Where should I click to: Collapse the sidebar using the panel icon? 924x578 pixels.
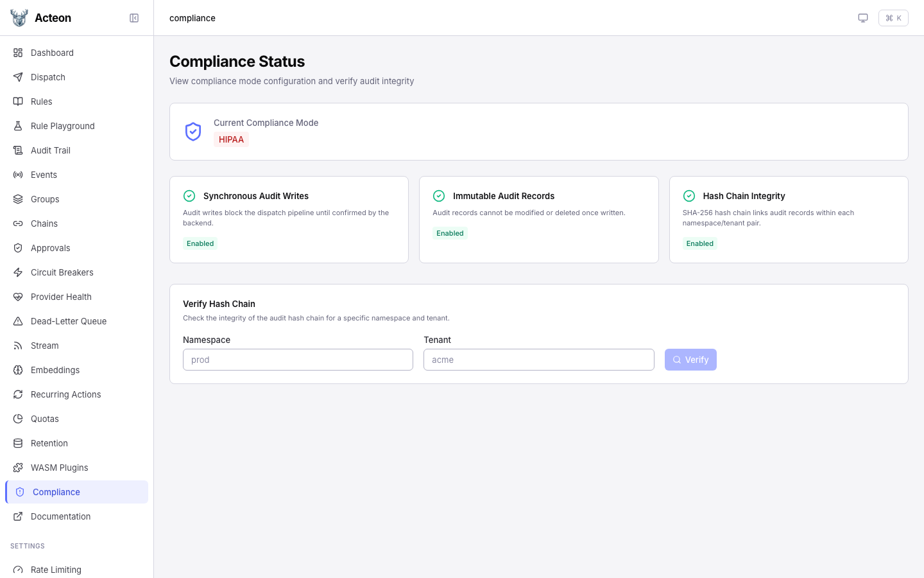click(134, 18)
